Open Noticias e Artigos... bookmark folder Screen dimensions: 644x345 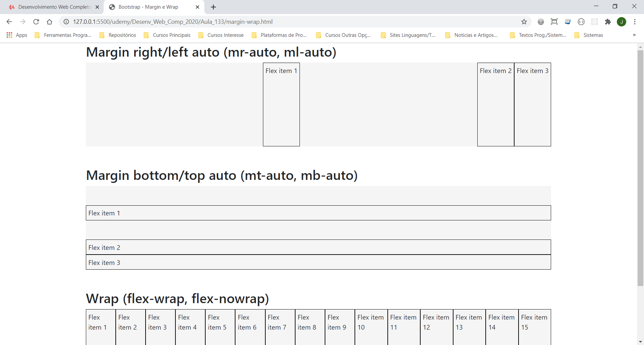[472, 35]
